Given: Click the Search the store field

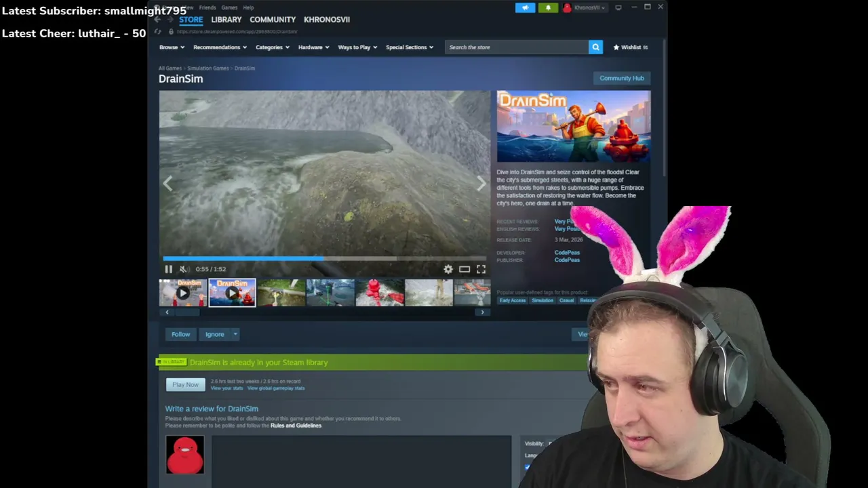Looking at the screenshot, I should click(x=517, y=47).
